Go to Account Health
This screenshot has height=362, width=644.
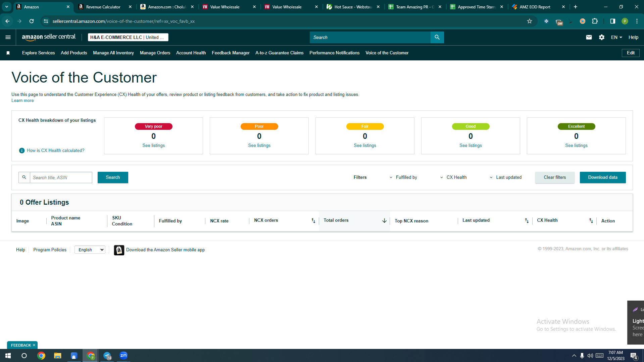(191, 53)
